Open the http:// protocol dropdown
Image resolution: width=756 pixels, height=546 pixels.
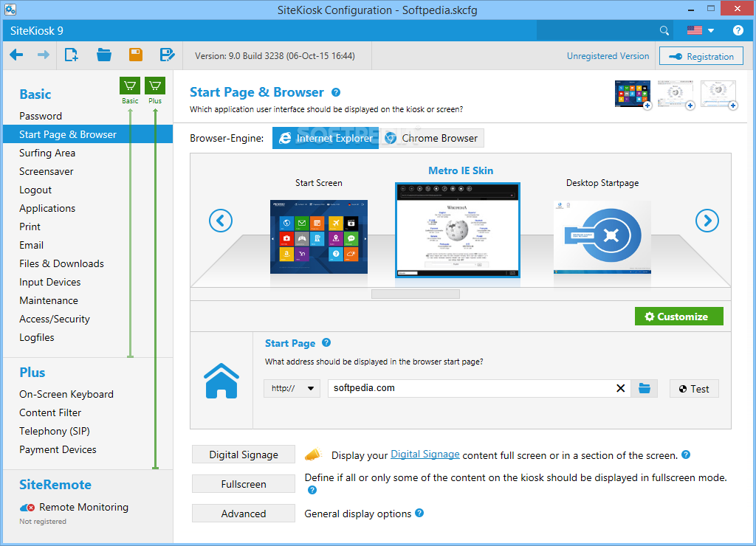[292, 388]
